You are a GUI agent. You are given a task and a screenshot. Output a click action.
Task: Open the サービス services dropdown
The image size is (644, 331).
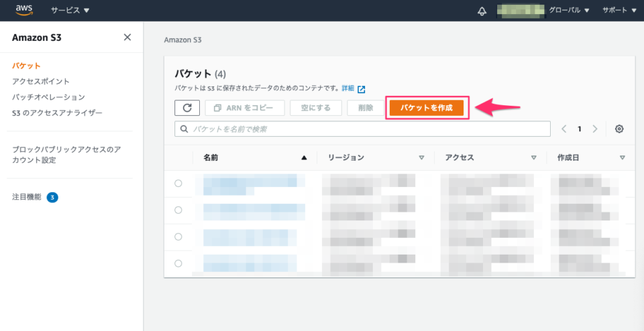[x=70, y=10]
